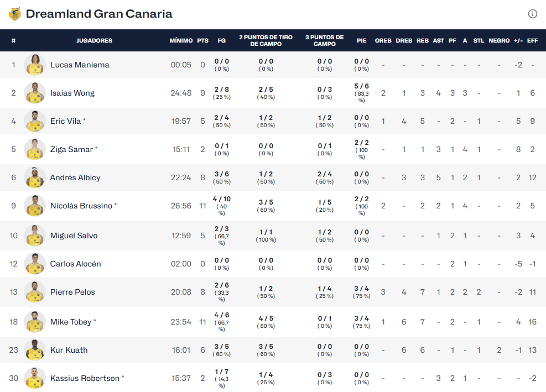This screenshot has width=546, height=392.
Task: Select Kassius Robertson's name link
Action: tap(85, 378)
